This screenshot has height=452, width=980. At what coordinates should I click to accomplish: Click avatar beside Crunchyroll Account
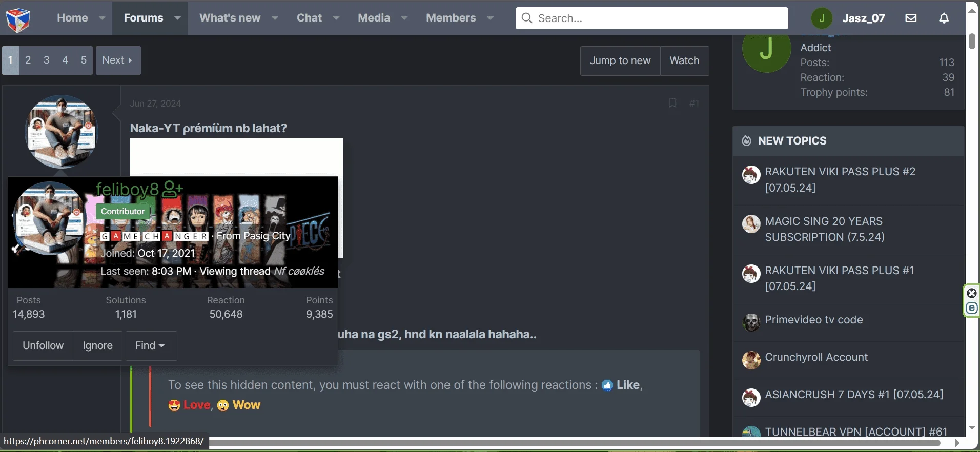click(751, 360)
